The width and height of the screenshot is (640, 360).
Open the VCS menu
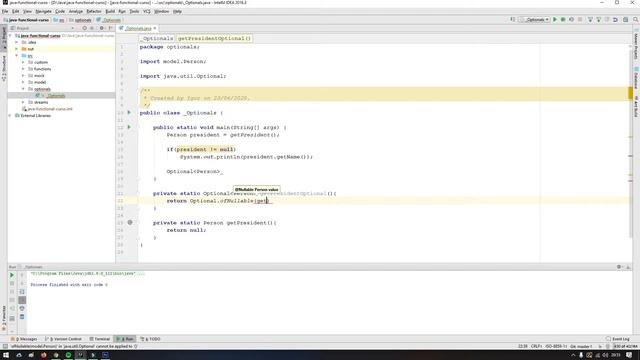(x=147, y=11)
